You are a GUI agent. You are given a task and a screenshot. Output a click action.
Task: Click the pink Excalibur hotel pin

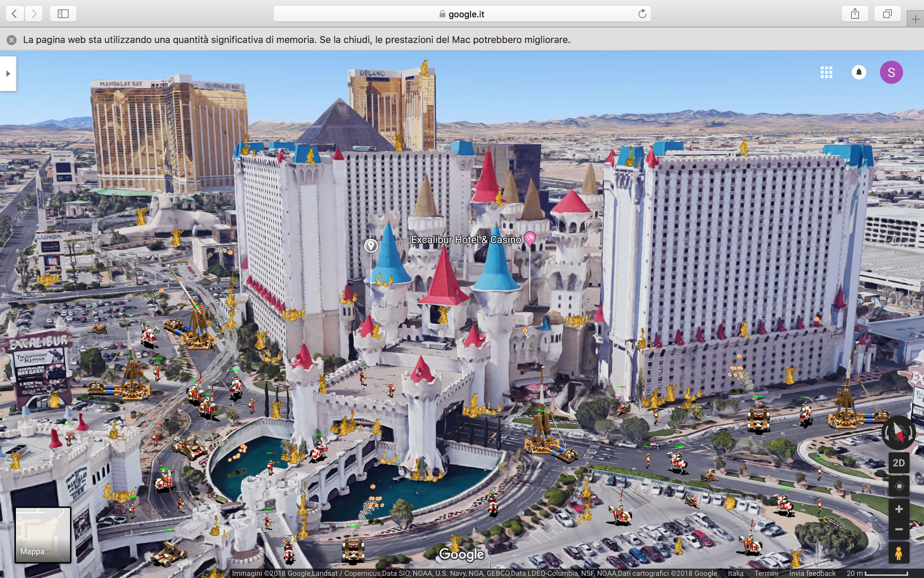[529, 238]
